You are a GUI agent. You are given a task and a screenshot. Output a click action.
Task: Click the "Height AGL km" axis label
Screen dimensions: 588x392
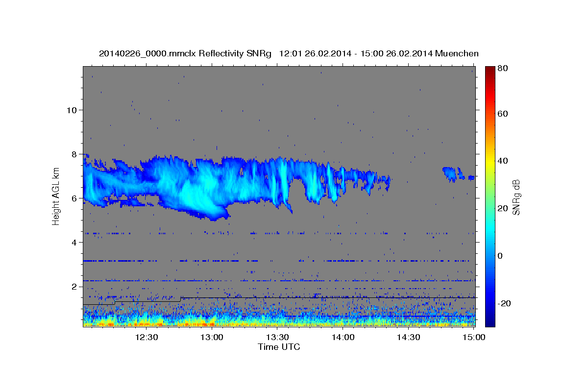tap(56, 196)
